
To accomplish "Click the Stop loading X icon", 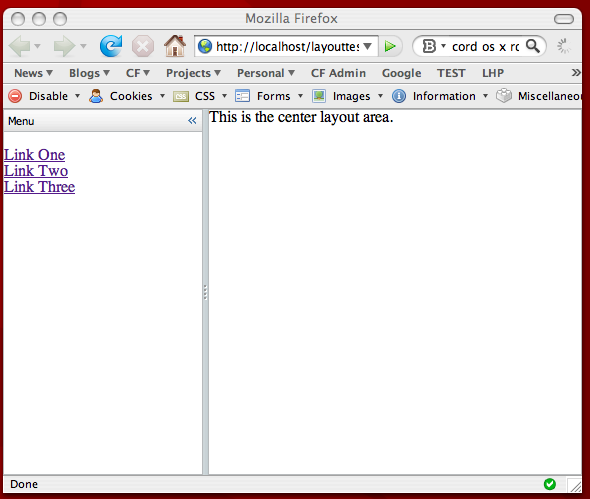I will point(143,46).
